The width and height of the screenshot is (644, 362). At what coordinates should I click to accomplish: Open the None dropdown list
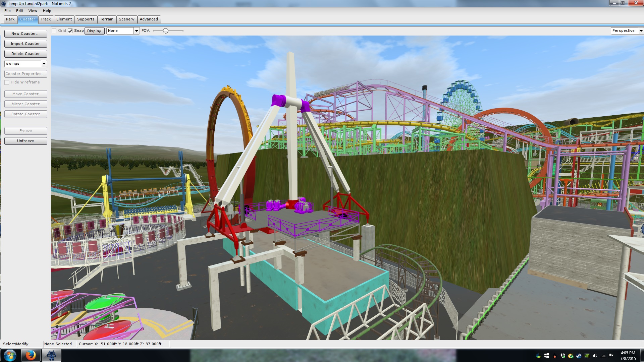click(x=137, y=31)
